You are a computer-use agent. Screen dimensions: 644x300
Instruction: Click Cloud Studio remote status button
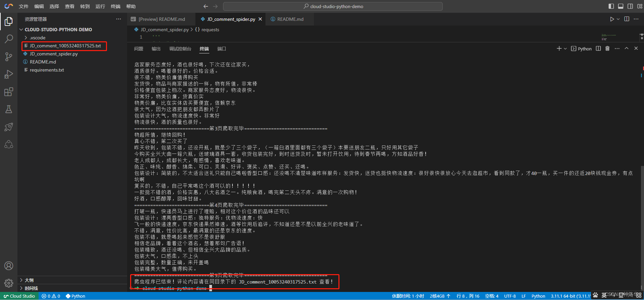[x=19, y=296]
